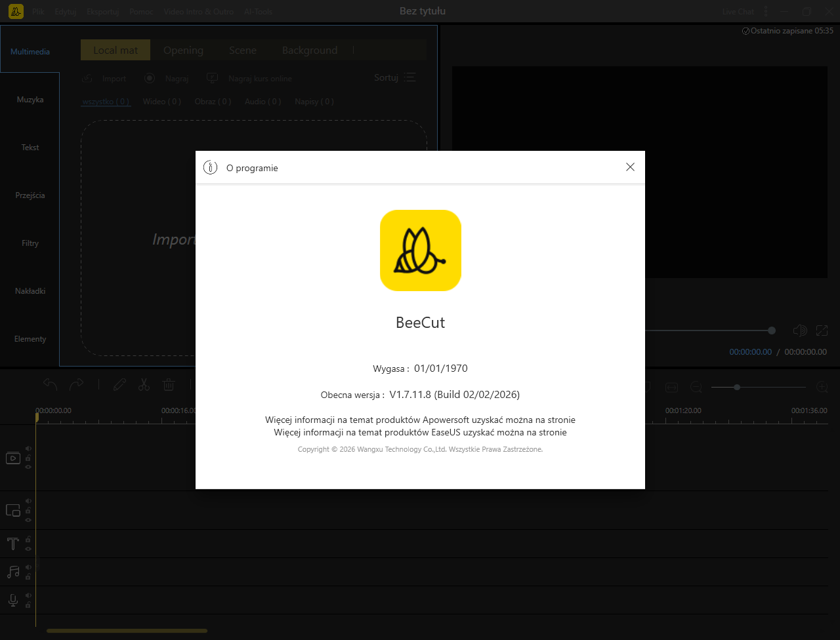The height and width of the screenshot is (640, 840).
Task: Filter media by wszystko ( 0 )
Action: coord(106,102)
